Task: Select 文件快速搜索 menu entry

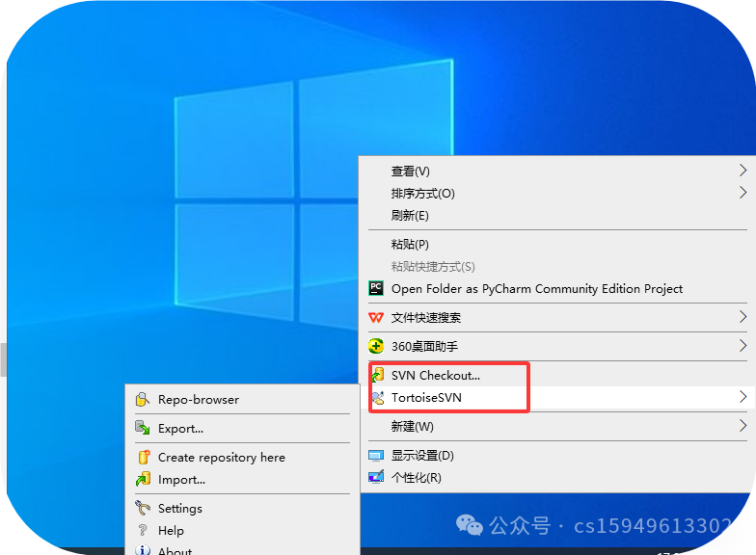Action: coord(557,318)
